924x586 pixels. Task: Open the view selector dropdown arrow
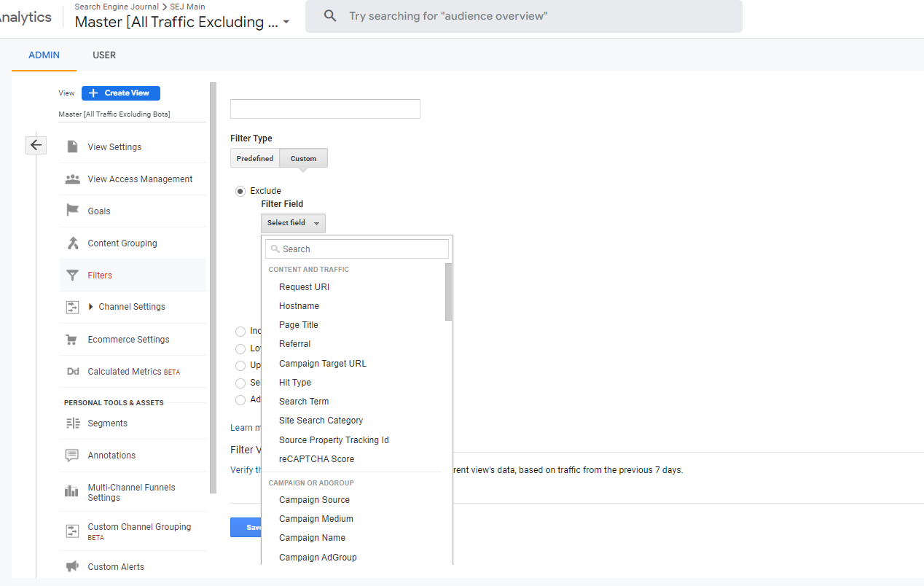287,23
